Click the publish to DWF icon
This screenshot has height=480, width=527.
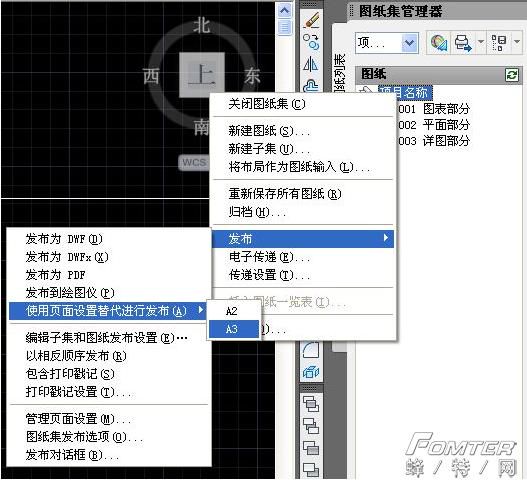(x=439, y=43)
